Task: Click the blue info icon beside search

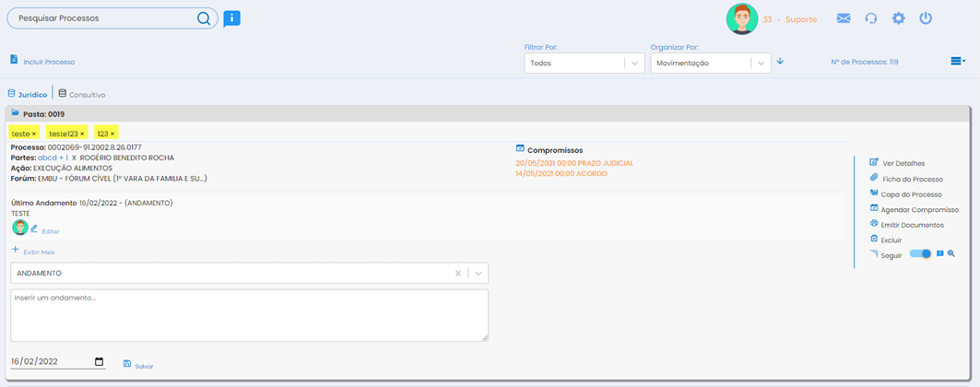Action: [231, 18]
